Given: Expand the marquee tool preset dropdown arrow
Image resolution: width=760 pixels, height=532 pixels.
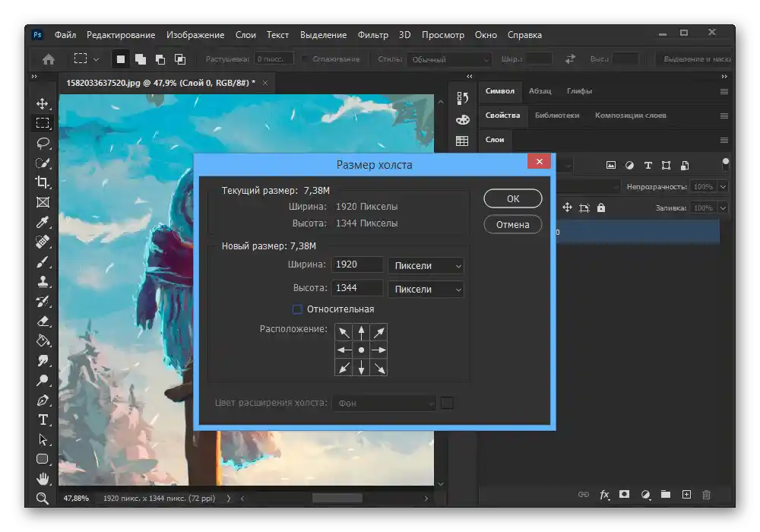Looking at the screenshot, I should pyautogui.click(x=96, y=59).
